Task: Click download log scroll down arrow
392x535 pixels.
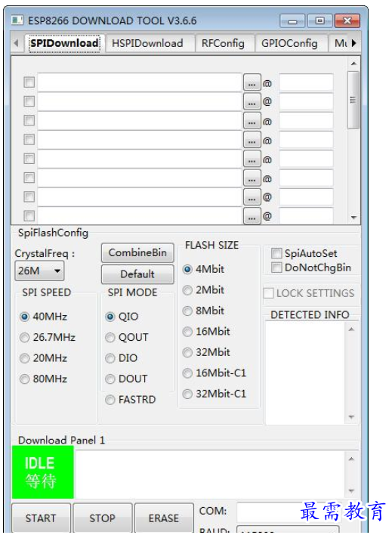Action: [x=351, y=491]
